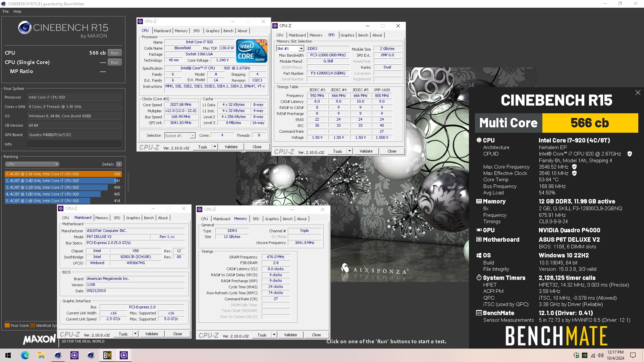Open the Slot #1 memory slot dropdown

pyautogui.click(x=290, y=49)
